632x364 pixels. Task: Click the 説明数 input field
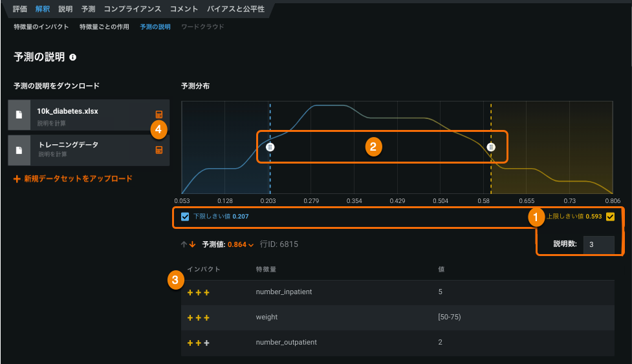[x=598, y=244]
